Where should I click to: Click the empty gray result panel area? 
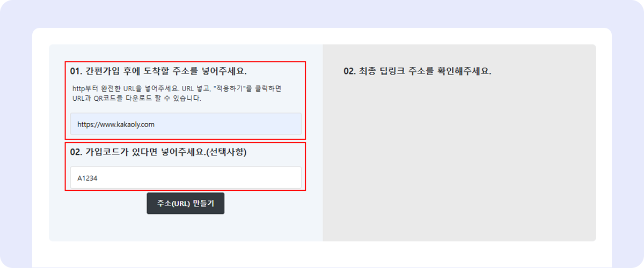pos(459,161)
